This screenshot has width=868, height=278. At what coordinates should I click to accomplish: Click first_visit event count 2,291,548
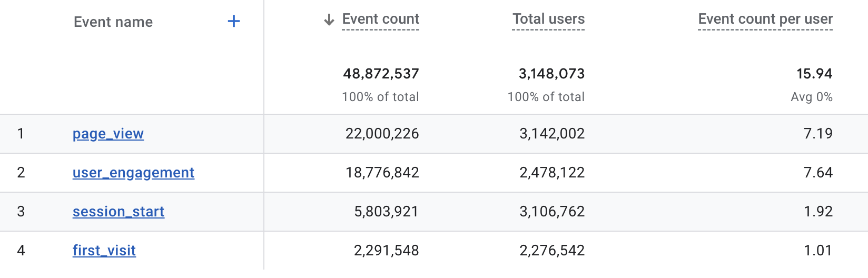pyautogui.click(x=387, y=251)
